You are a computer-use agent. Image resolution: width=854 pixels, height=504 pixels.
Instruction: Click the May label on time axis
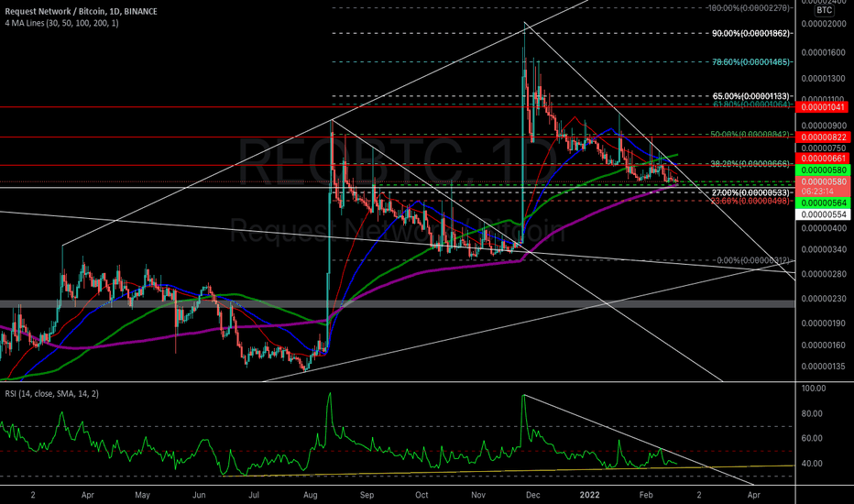(x=142, y=495)
